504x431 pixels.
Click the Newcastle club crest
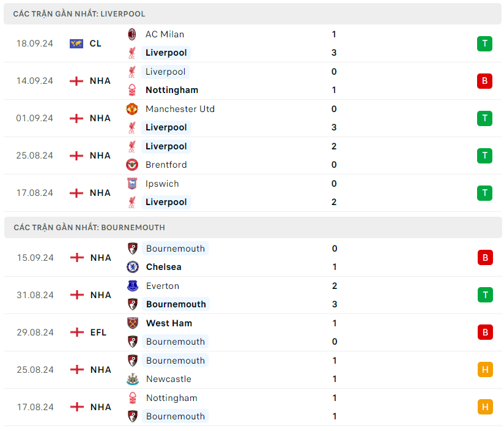pos(133,379)
